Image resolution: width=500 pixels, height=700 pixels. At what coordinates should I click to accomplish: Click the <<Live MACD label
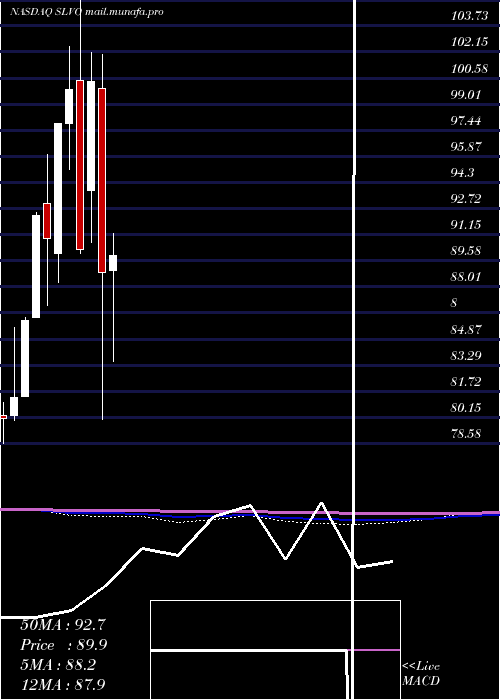[421, 673]
